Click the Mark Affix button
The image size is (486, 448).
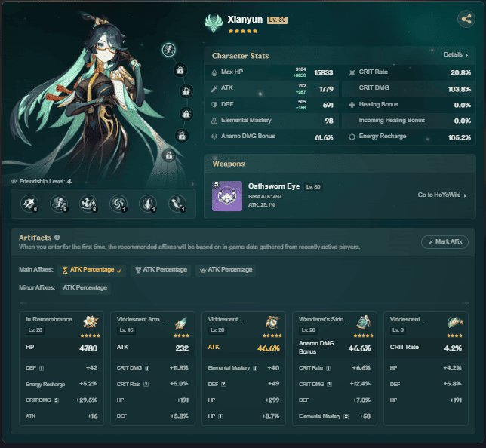[444, 241]
